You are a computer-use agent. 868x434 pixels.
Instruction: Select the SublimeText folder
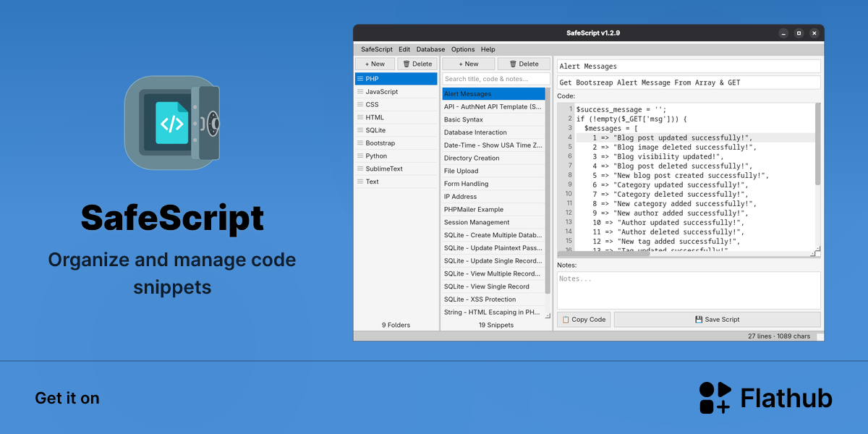coord(396,169)
